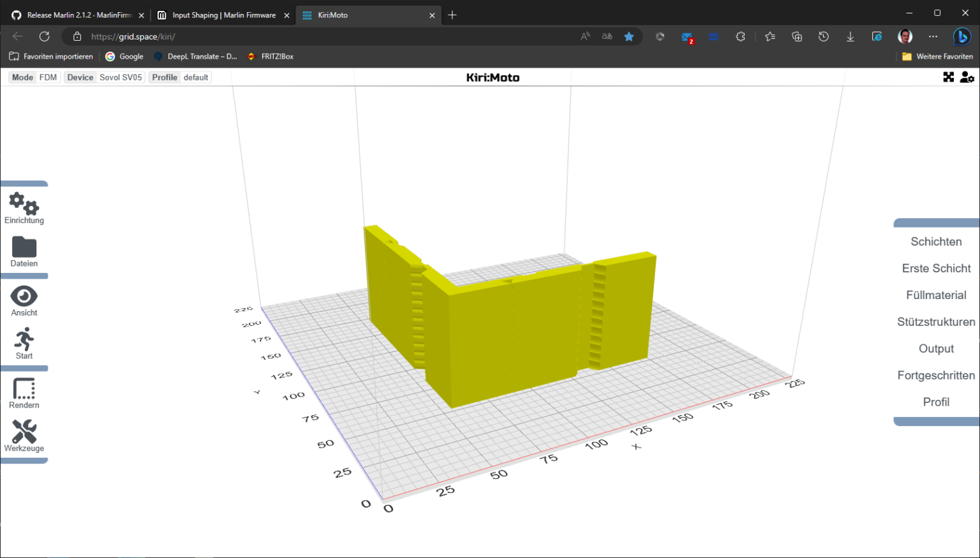Switch to the Release Marlin 2.1.2 tab

coord(78,15)
